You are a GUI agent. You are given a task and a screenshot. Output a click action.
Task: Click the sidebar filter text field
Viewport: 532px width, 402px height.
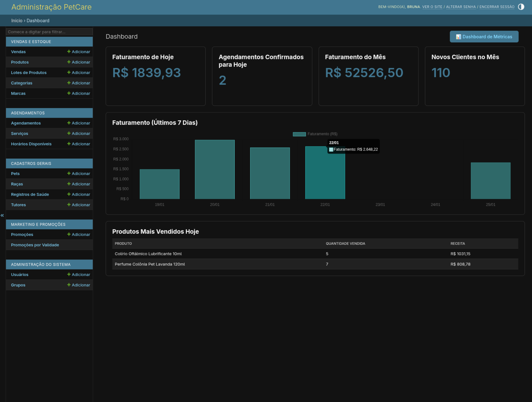[x=49, y=32]
